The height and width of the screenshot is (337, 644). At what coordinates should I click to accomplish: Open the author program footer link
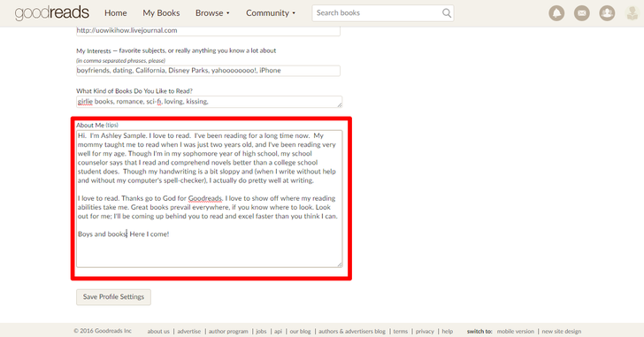[228, 332]
